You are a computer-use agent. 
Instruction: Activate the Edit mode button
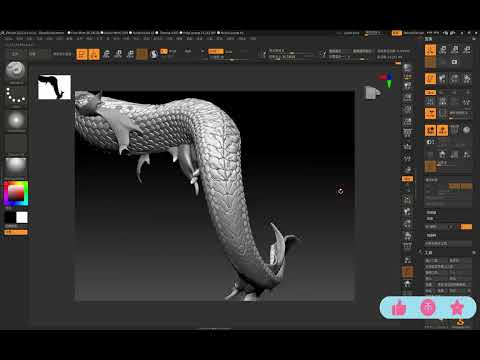click(82, 54)
